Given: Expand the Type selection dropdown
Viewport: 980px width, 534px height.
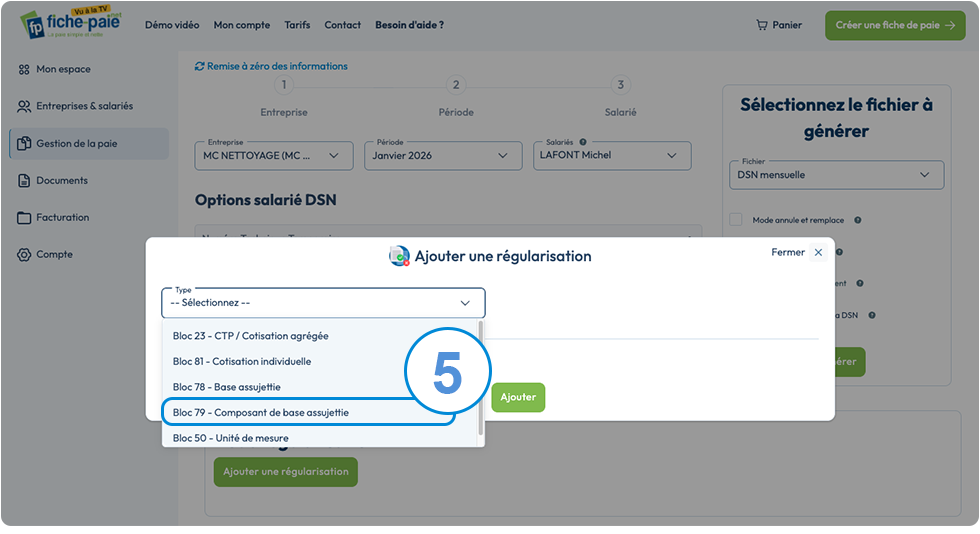Looking at the screenshot, I should (x=323, y=303).
